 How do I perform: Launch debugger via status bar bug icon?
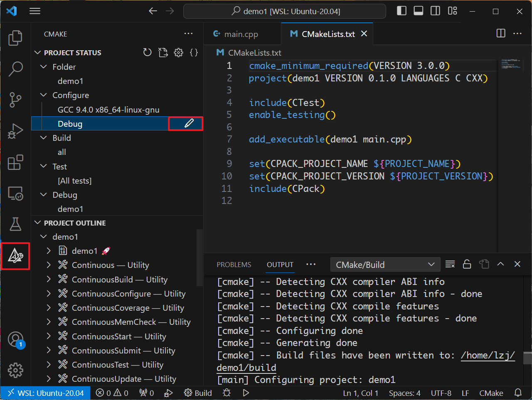tap(227, 393)
